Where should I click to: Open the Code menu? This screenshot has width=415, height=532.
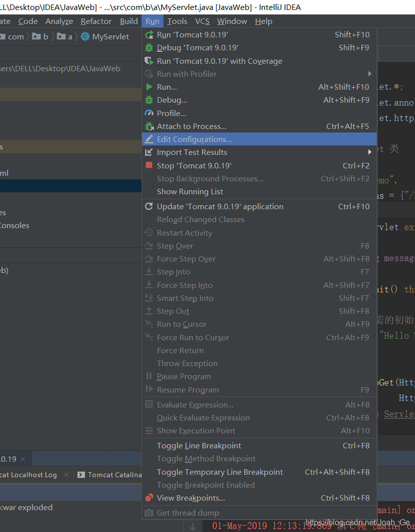click(28, 21)
